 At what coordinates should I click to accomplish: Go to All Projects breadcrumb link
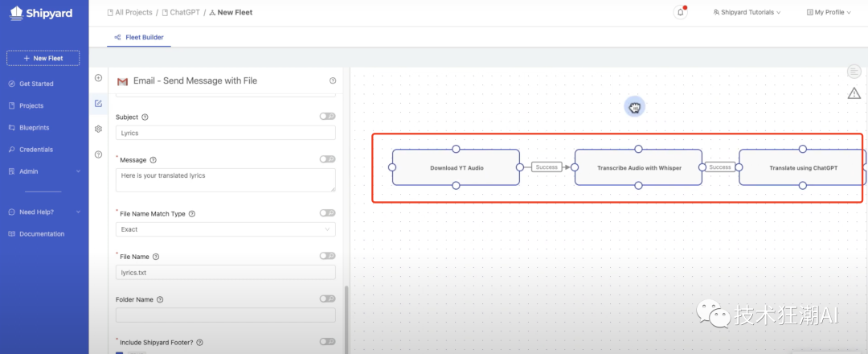click(x=132, y=13)
